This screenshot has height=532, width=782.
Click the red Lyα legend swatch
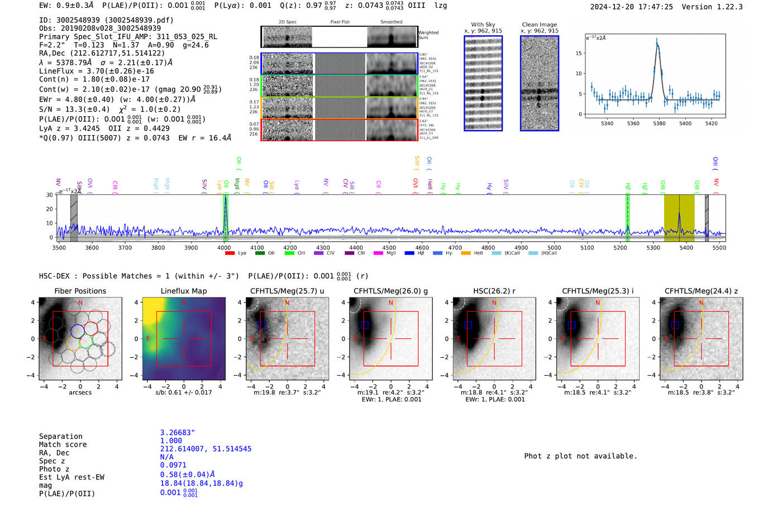[x=230, y=253]
